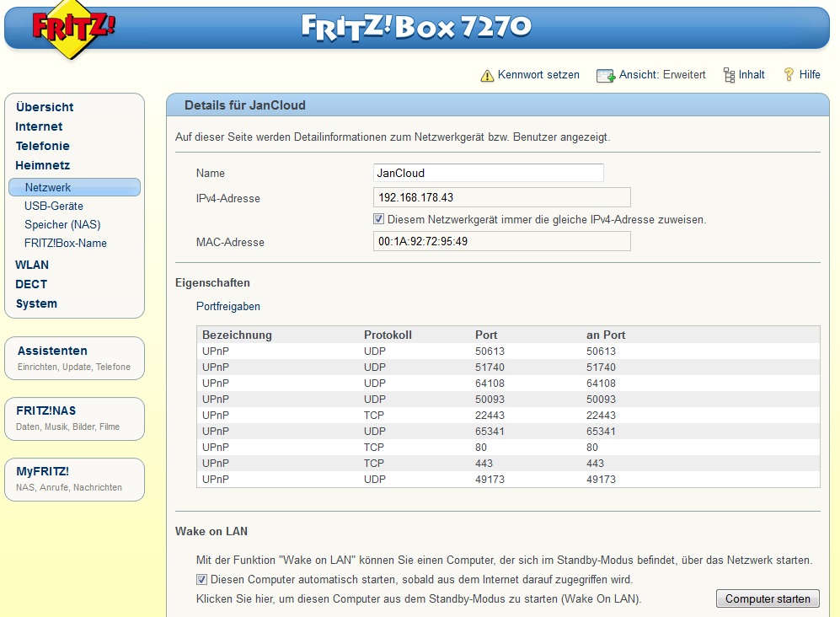The width and height of the screenshot is (840, 617).
Task: Open the FRITZ!NAS panel
Action: point(74,419)
